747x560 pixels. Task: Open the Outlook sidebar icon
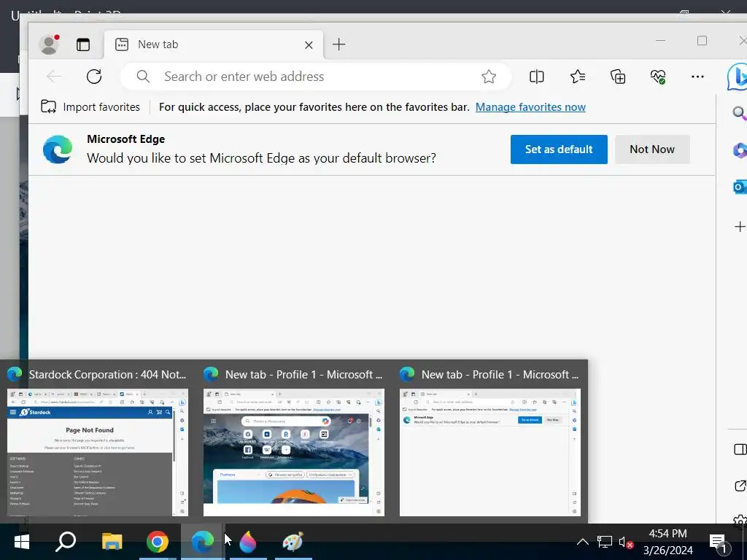(x=740, y=187)
